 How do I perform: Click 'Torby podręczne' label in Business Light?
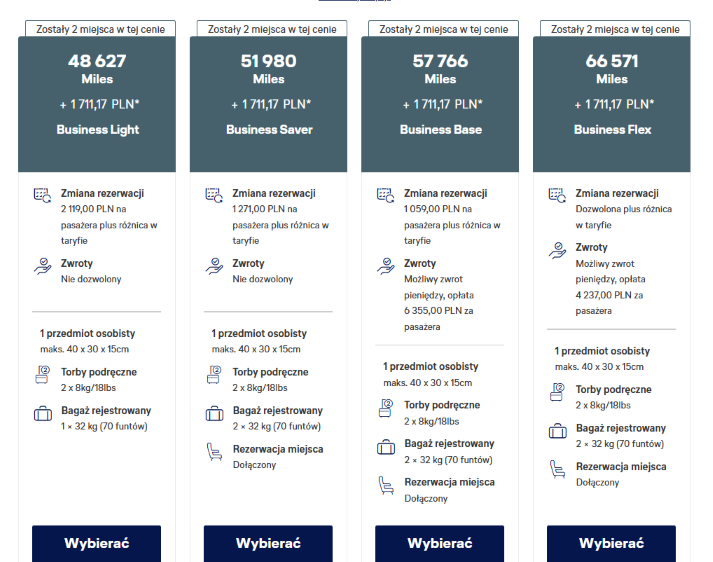click(x=99, y=372)
